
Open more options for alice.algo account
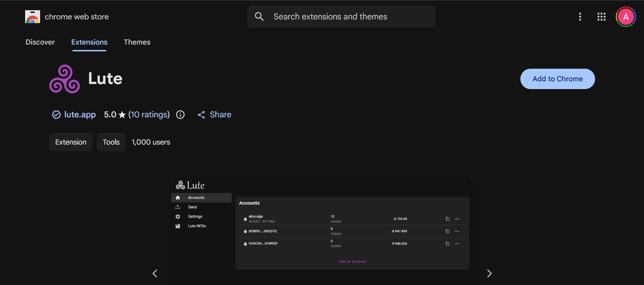(457, 219)
